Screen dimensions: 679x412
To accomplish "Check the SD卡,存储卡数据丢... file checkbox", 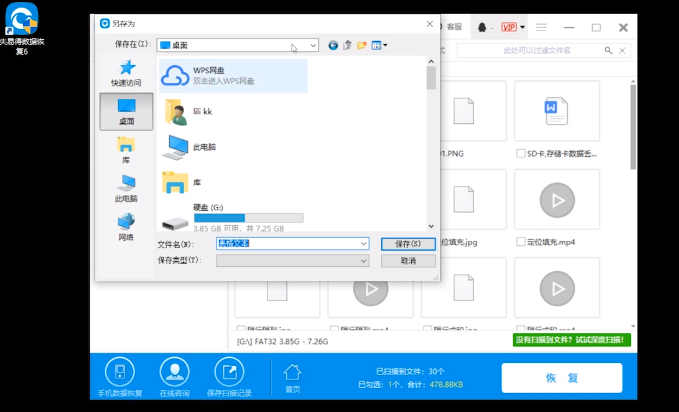I will click(521, 153).
